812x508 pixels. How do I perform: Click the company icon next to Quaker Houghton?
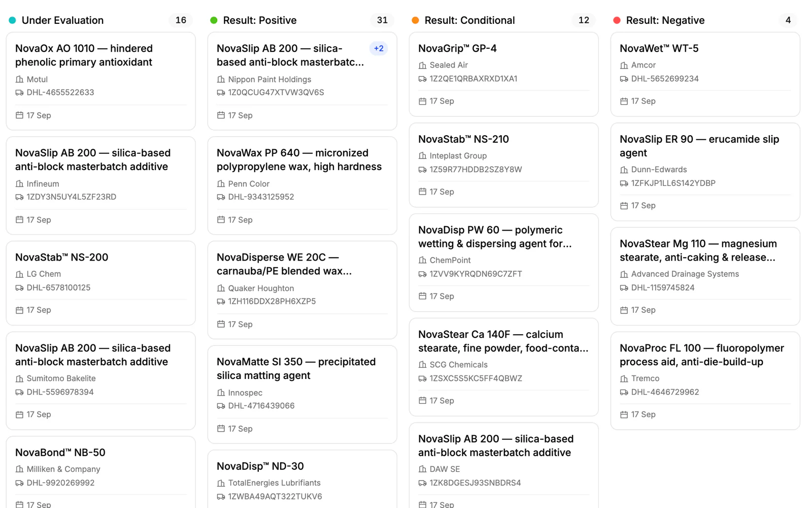[x=221, y=289]
